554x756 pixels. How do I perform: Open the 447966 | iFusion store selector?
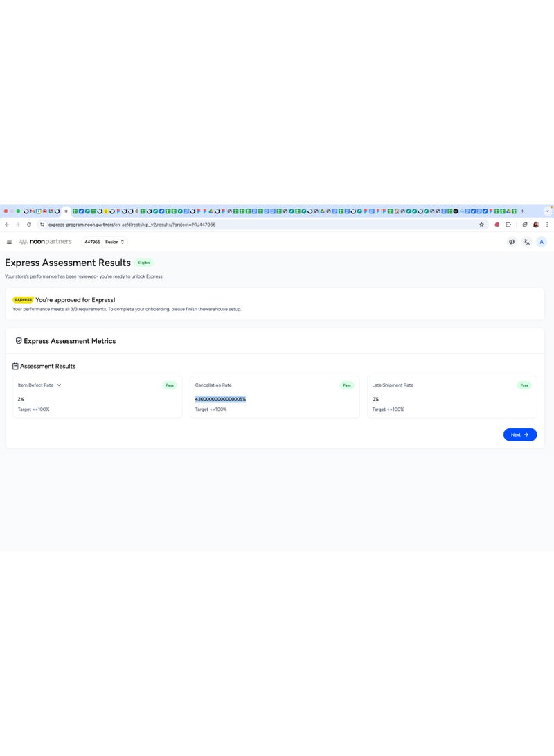(105, 242)
